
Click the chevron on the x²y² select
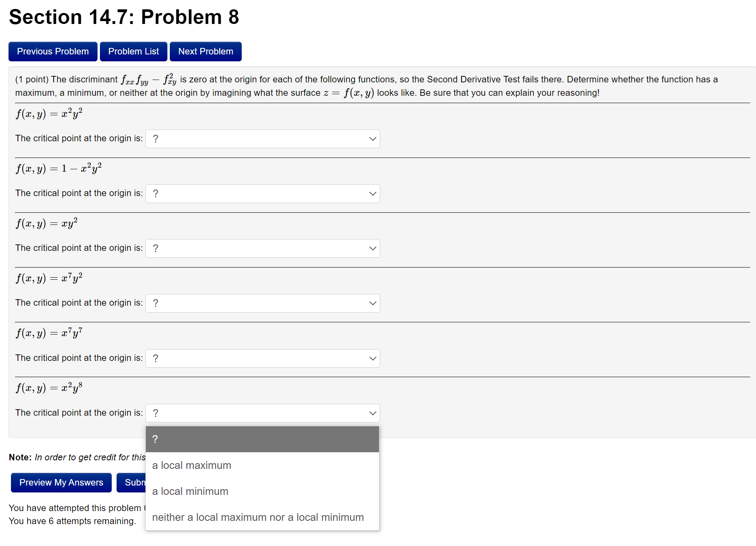pos(372,138)
